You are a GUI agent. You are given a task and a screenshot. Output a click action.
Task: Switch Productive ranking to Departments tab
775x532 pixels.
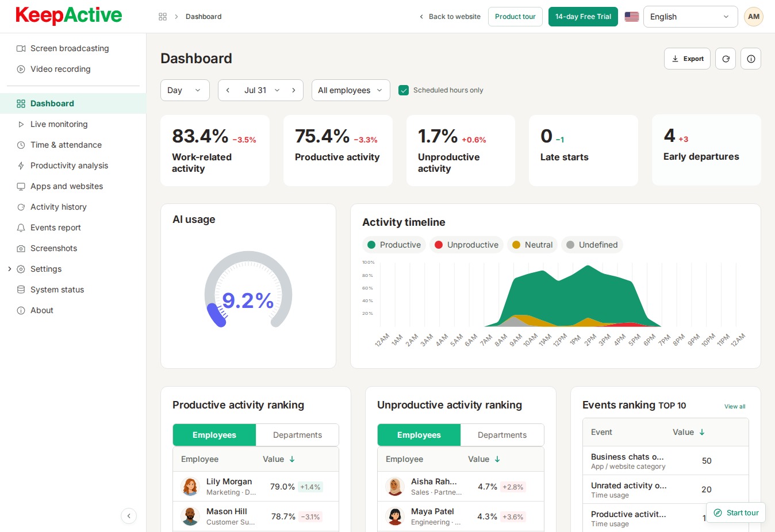tap(297, 435)
